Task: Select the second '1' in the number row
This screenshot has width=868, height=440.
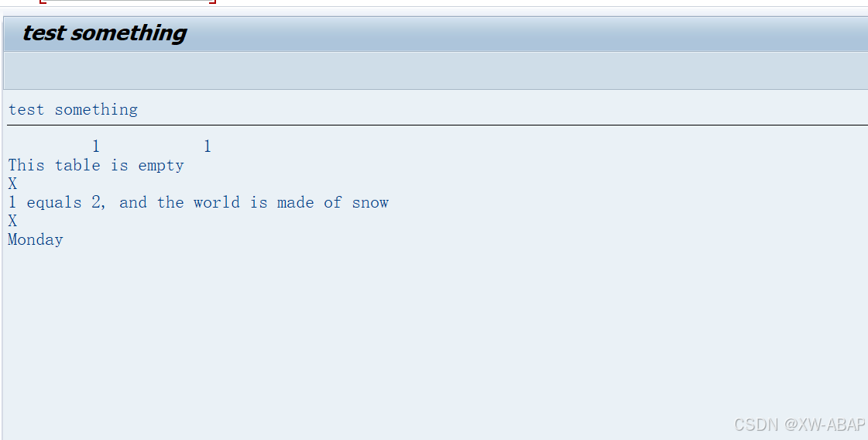Action: click(207, 146)
